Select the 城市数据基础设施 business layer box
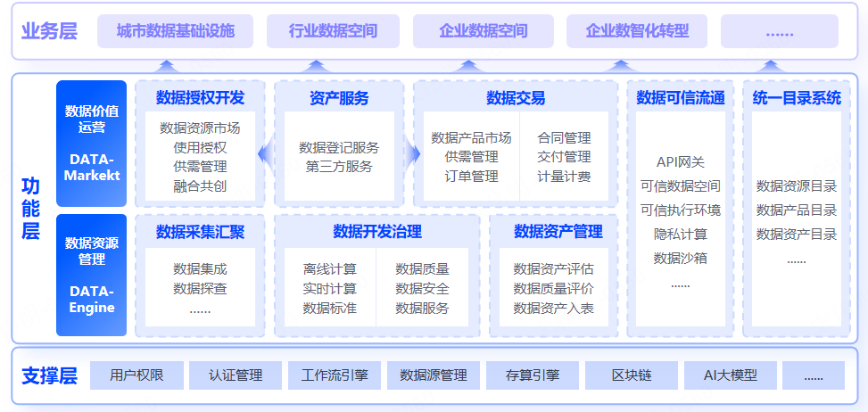This screenshot has height=412, width=868. (x=176, y=31)
